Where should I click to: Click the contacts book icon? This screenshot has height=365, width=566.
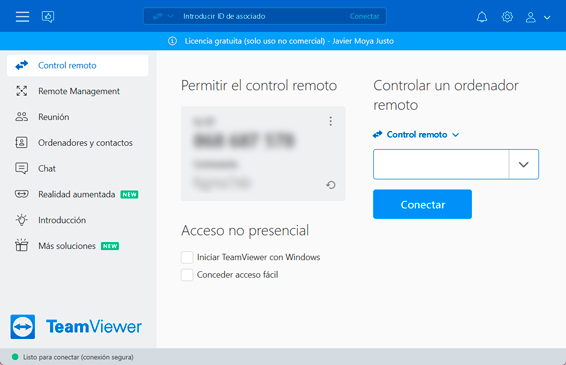(21, 143)
